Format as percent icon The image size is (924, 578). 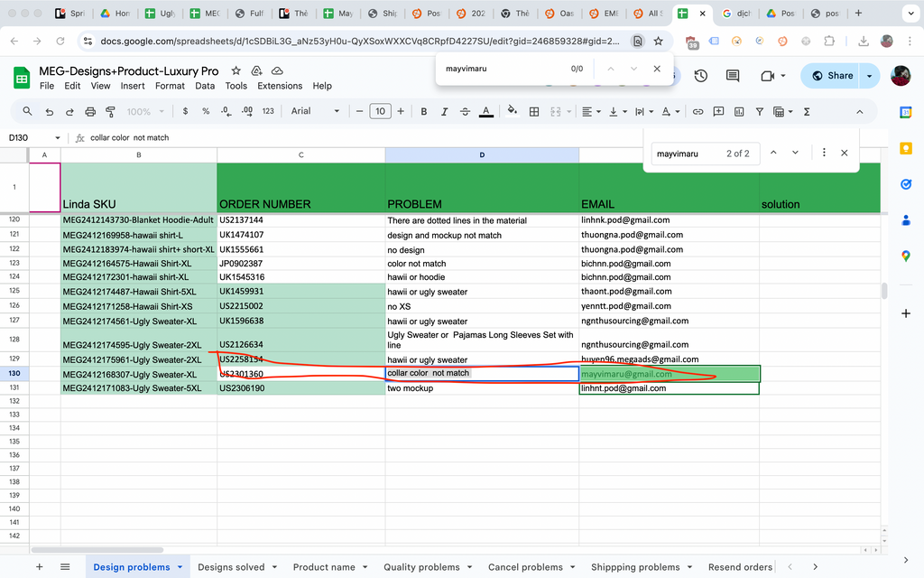(x=206, y=111)
